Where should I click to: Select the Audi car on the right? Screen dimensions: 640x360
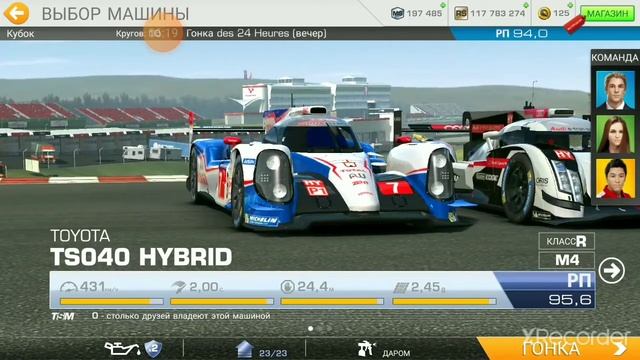click(x=531, y=167)
